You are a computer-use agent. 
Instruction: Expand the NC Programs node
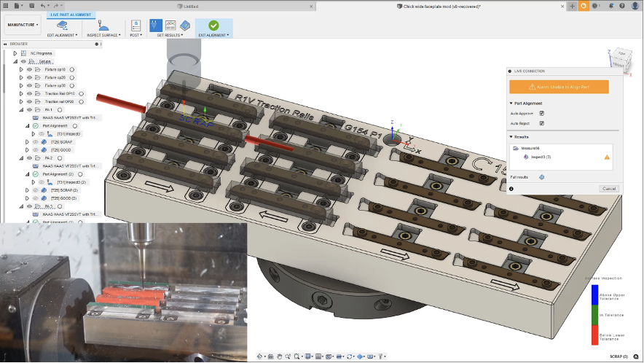click(15, 53)
